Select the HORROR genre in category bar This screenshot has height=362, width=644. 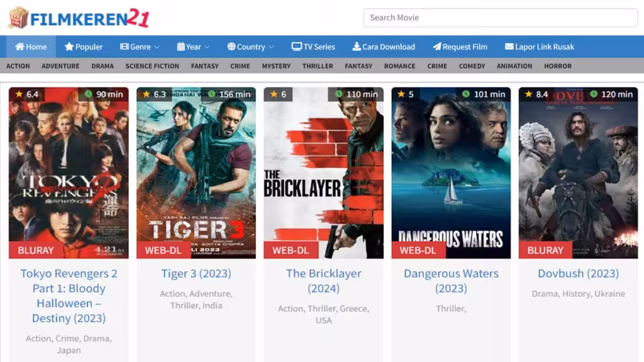click(558, 66)
